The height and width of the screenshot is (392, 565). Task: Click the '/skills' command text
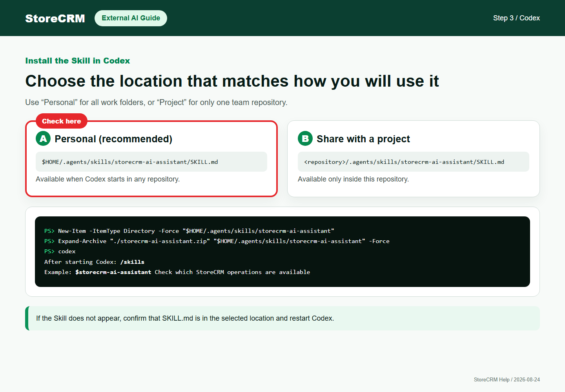tap(132, 262)
